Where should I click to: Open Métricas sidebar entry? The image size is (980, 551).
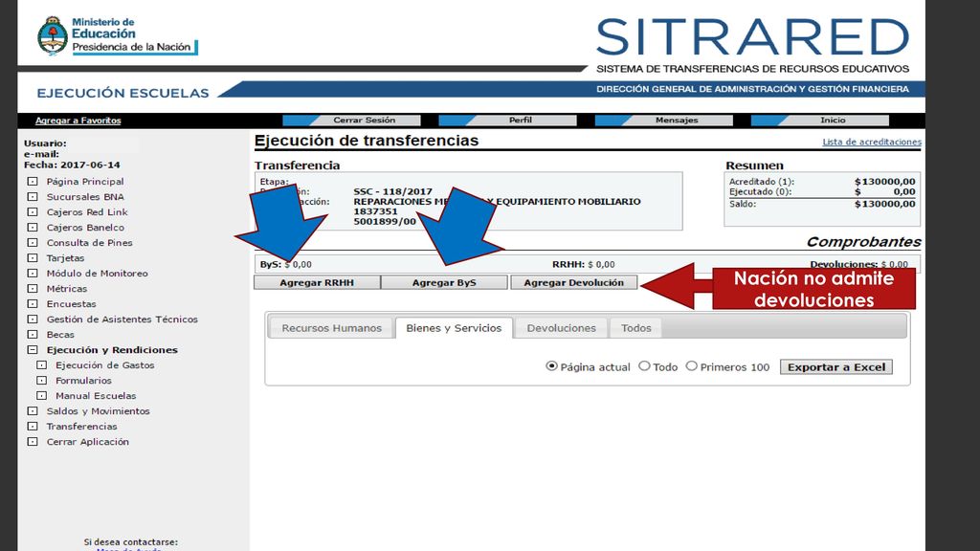pyautogui.click(x=67, y=289)
